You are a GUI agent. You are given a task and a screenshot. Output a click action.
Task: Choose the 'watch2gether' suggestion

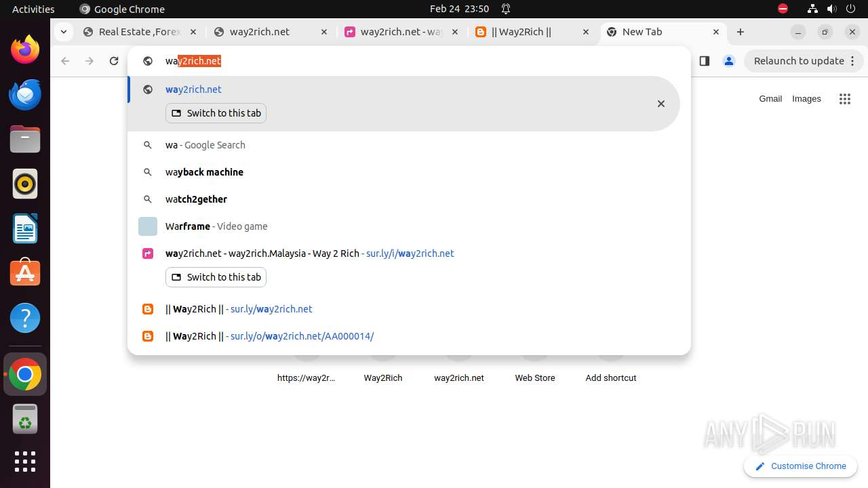pyautogui.click(x=409, y=199)
